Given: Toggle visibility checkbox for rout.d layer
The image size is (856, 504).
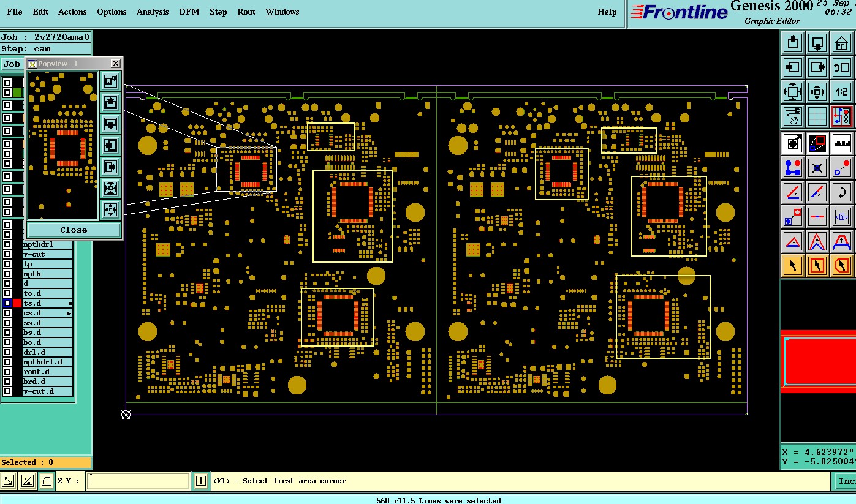Looking at the screenshot, I should pyautogui.click(x=7, y=372).
